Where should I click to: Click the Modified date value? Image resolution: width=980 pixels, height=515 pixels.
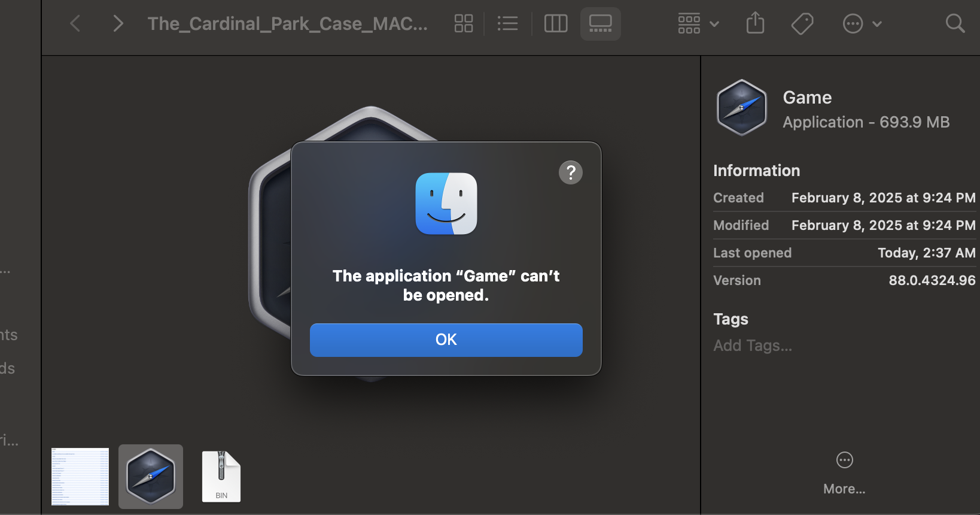click(x=884, y=225)
